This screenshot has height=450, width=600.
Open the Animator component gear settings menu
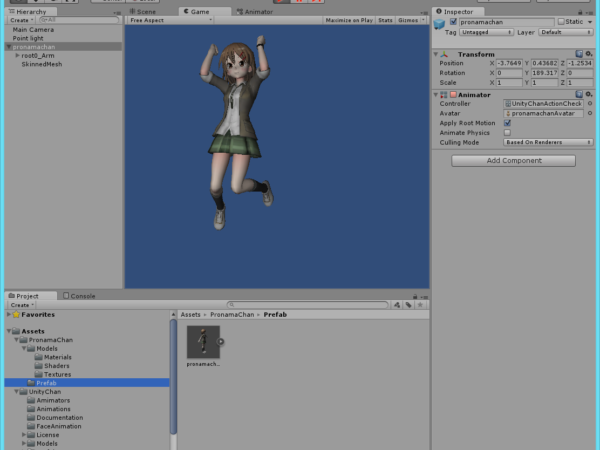[x=589, y=95]
